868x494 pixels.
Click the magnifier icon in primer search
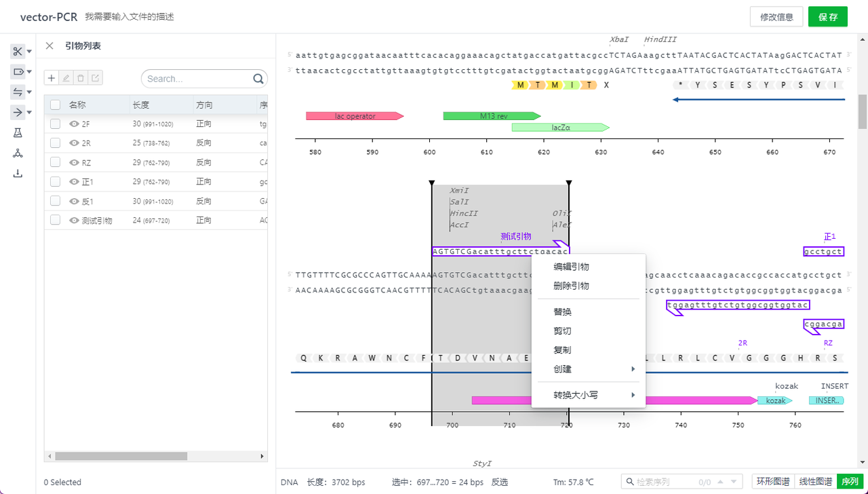click(x=258, y=79)
